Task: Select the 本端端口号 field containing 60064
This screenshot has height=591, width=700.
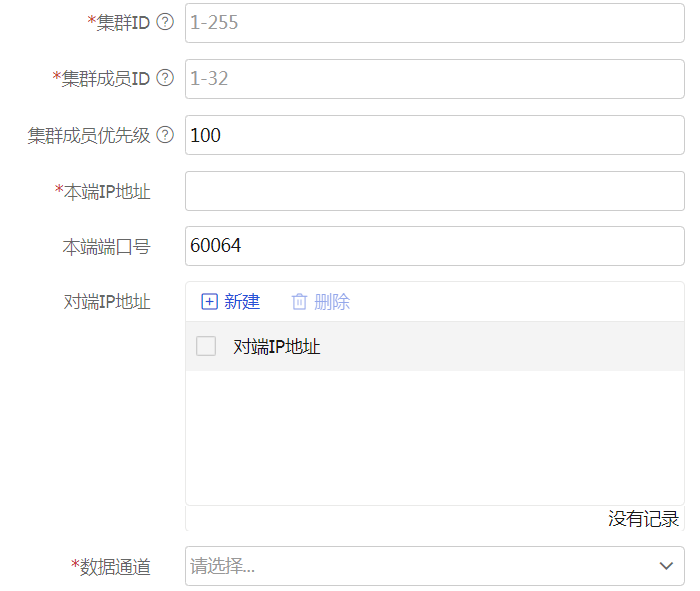Action: click(x=434, y=246)
